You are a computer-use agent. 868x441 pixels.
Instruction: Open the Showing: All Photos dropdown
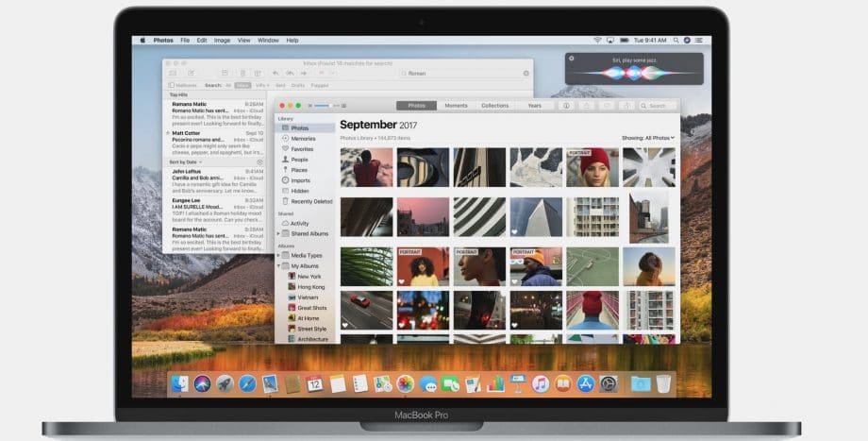coord(647,138)
